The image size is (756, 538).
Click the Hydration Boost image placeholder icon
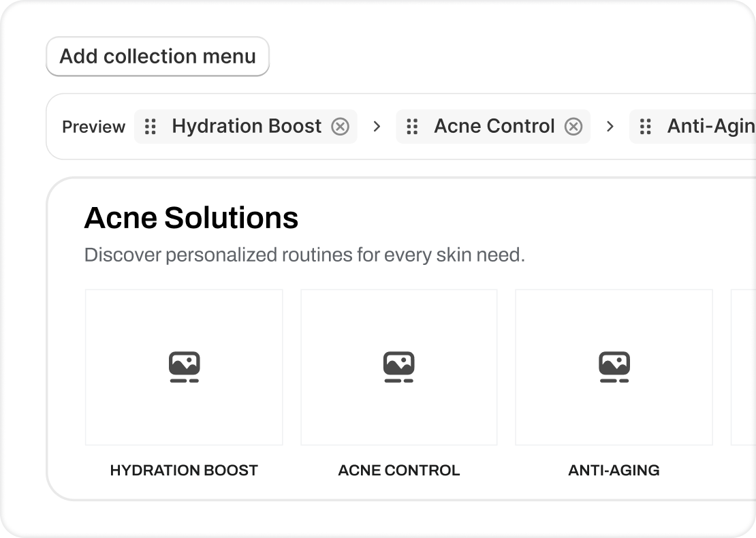pos(184,367)
